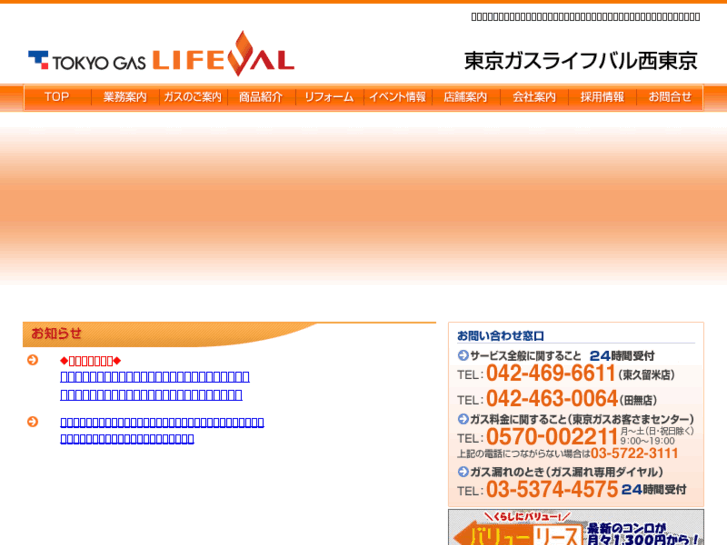
Task: Open first line of second news link
Action: click(162, 422)
